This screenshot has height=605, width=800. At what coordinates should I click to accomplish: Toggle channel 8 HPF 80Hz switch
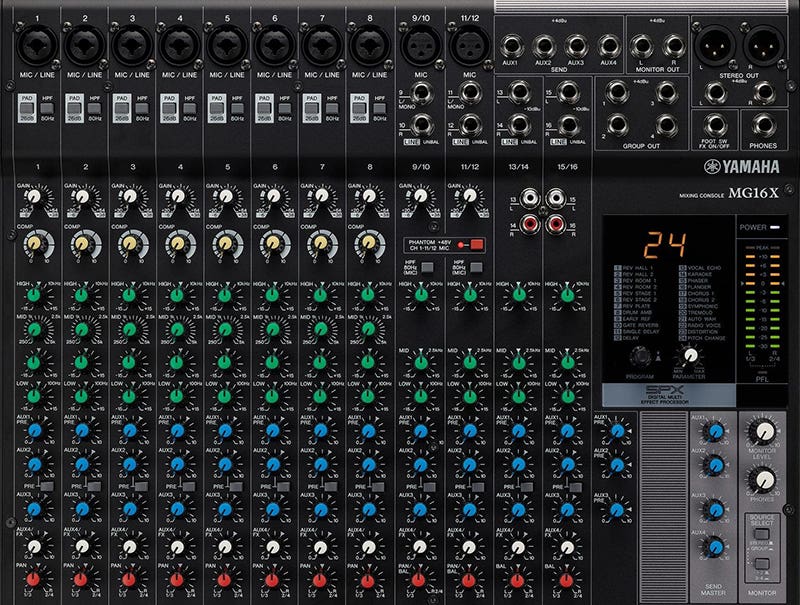pyautogui.click(x=379, y=108)
